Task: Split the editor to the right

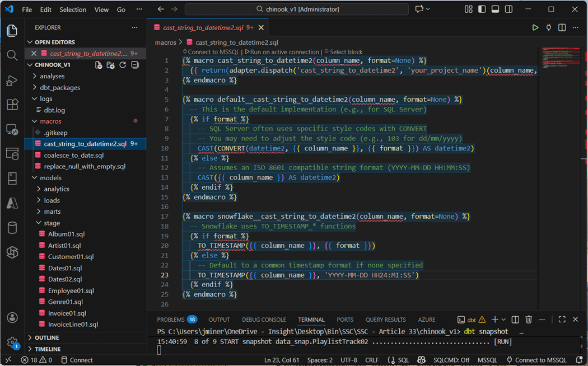Action: click(x=562, y=27)
